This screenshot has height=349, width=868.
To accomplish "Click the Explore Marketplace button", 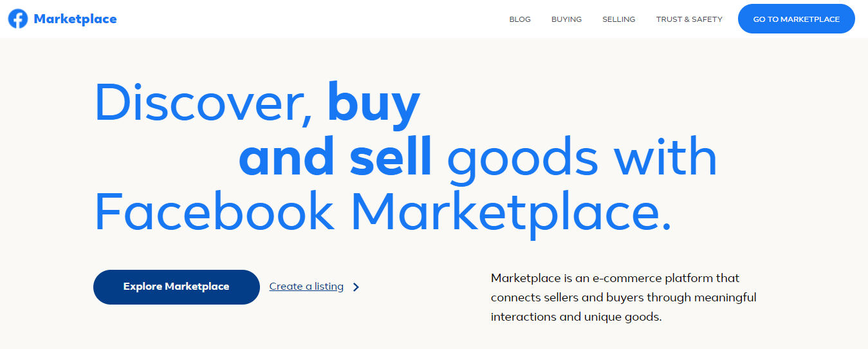I will (x=176, y=287).
